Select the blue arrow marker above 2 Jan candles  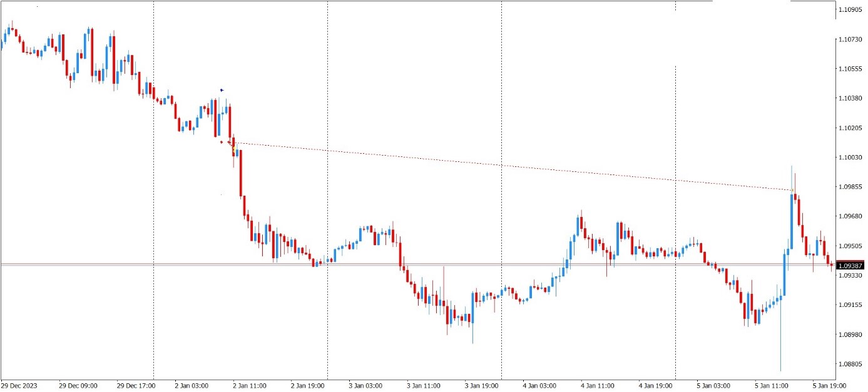click(x=222, y=90)
